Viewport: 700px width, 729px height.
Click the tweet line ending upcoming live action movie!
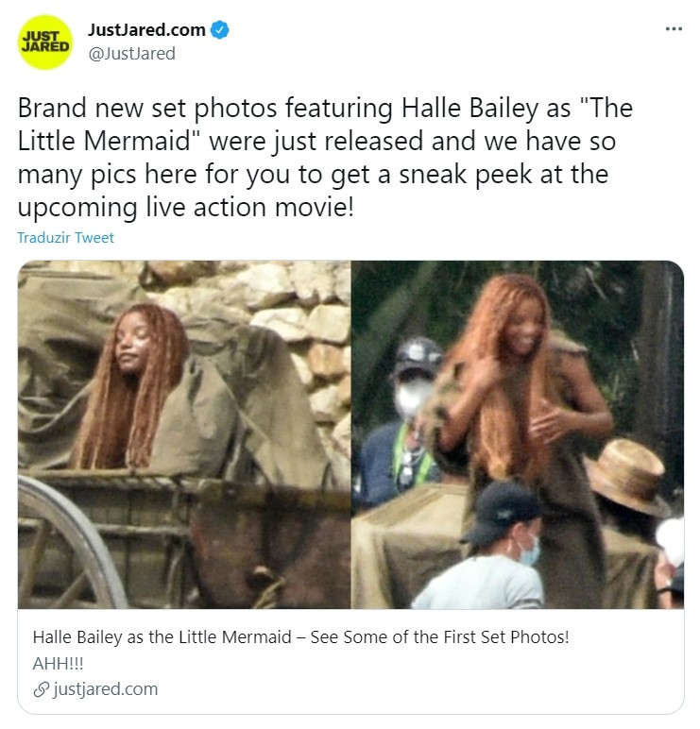(x=185, y=207)
